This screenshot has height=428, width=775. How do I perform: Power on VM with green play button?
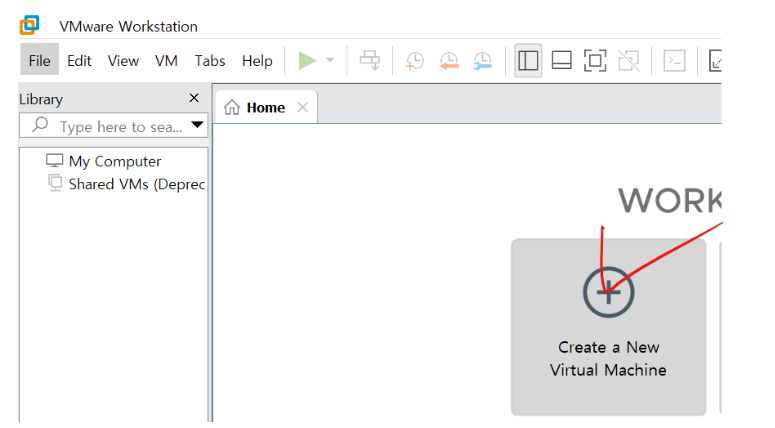[307, 61]
